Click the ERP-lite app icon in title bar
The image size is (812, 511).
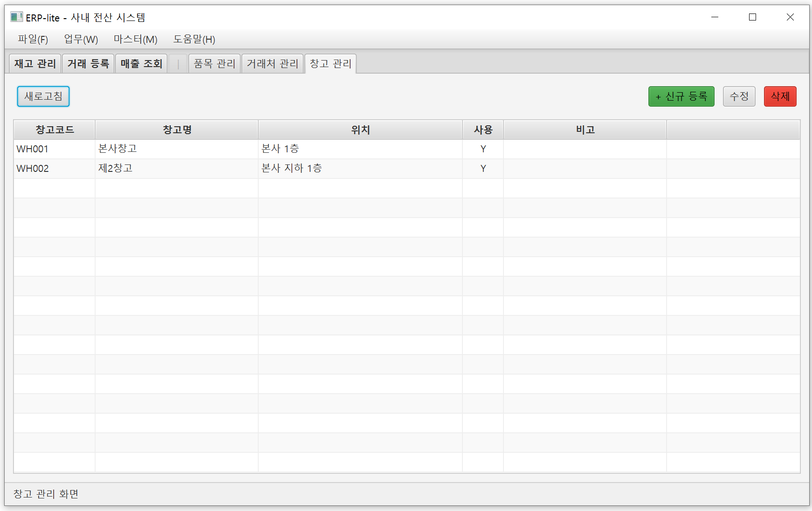tap(16, 17)
